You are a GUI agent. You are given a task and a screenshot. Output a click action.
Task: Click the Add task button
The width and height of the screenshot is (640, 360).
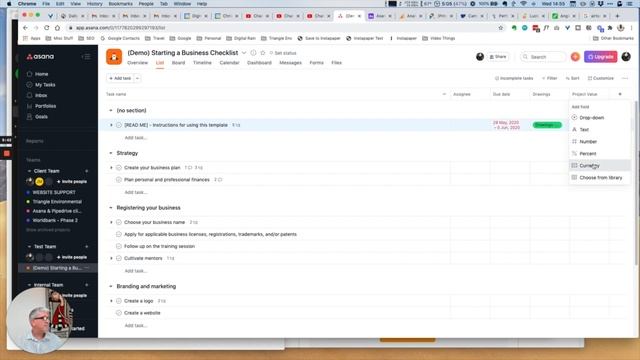point(120,78)
